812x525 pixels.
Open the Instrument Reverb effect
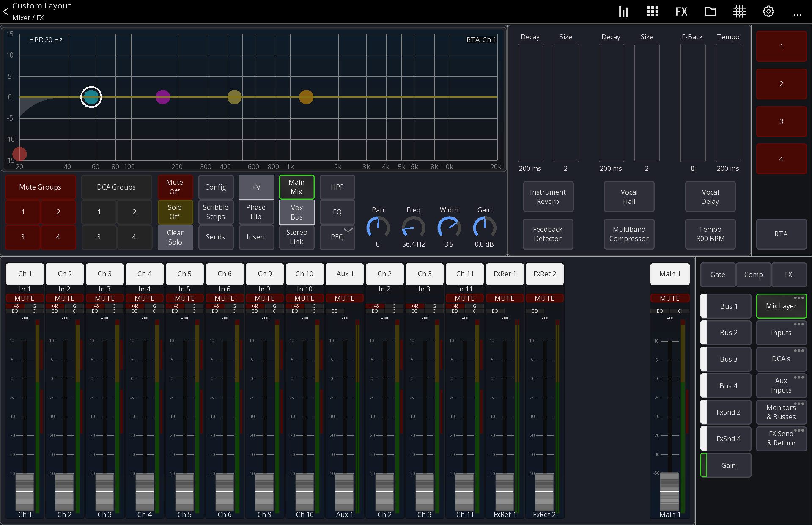548,197
